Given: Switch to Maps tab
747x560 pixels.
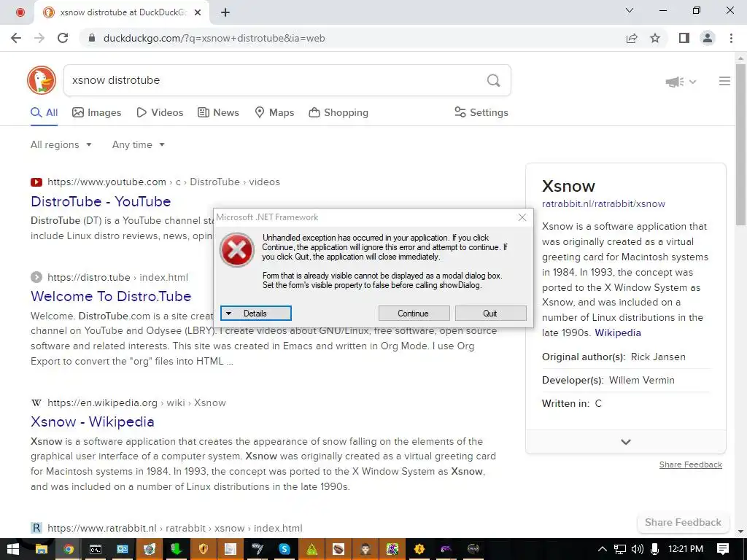Looking at the screenshot, I should point(274,113).
